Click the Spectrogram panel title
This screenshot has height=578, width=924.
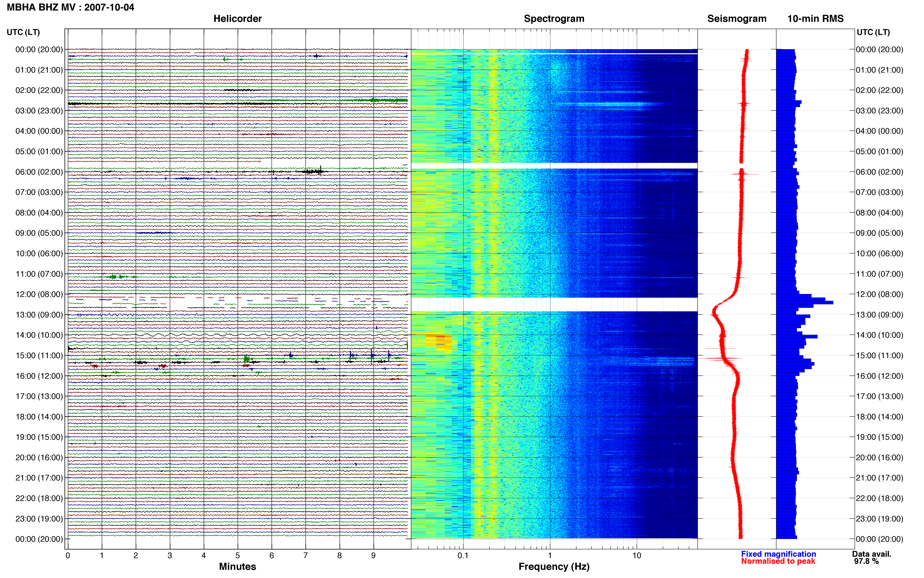[554, 19]
